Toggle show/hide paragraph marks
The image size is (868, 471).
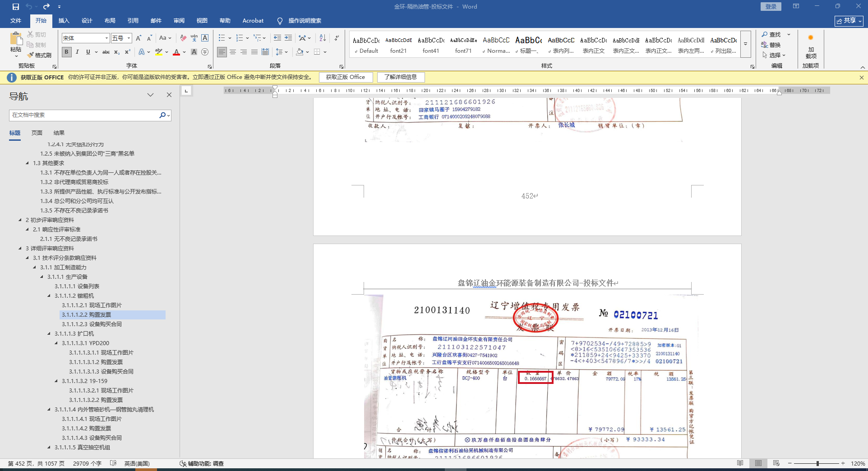point(337,38)
